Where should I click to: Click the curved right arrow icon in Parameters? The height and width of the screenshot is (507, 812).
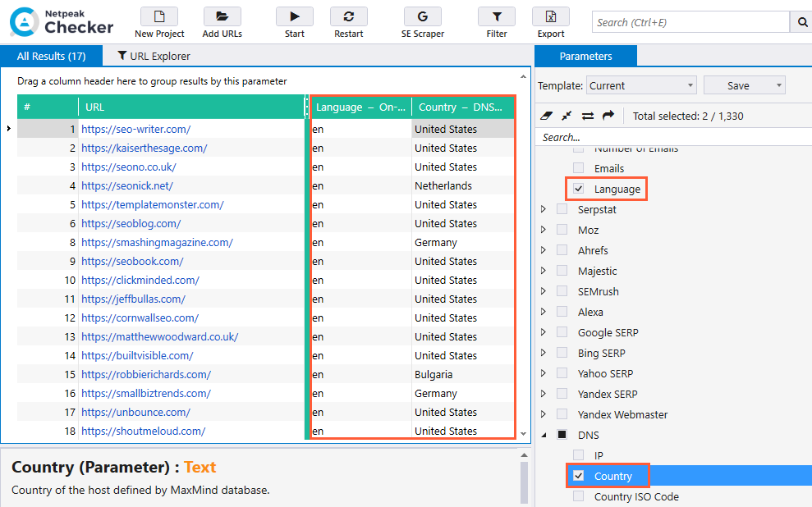click(608, 116)
